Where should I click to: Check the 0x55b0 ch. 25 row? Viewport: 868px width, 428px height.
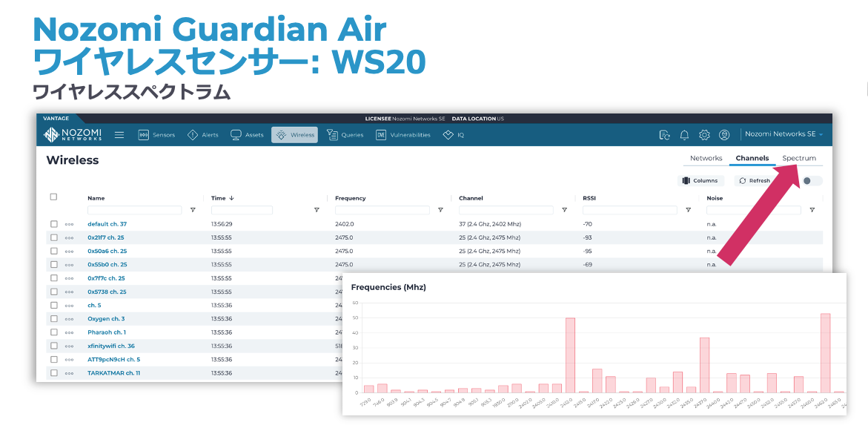[x=53, y=265]
